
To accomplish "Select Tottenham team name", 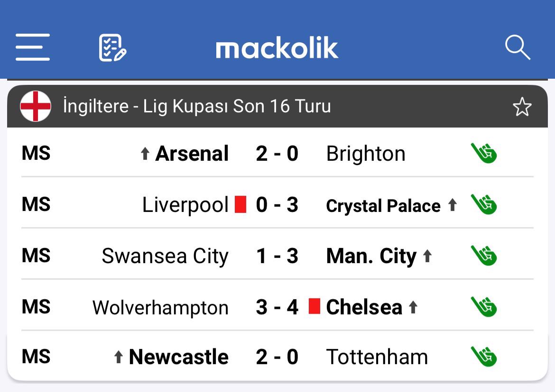I will tap(377, 357).
